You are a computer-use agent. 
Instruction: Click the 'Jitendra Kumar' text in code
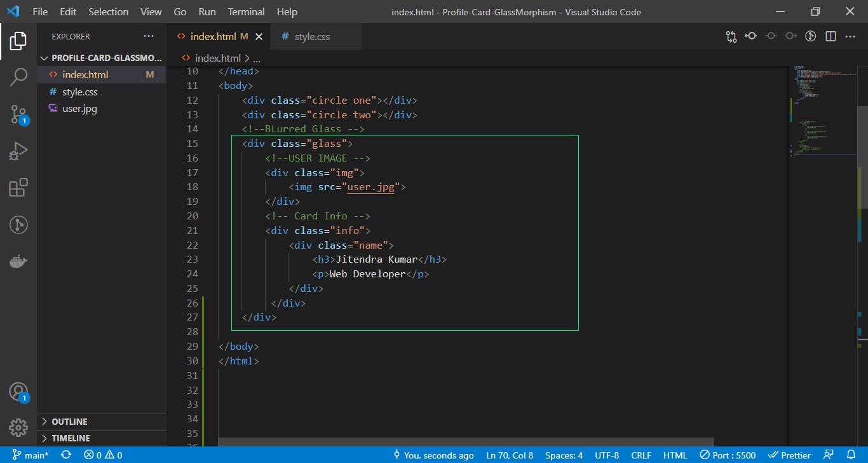(x=376, y=259)
